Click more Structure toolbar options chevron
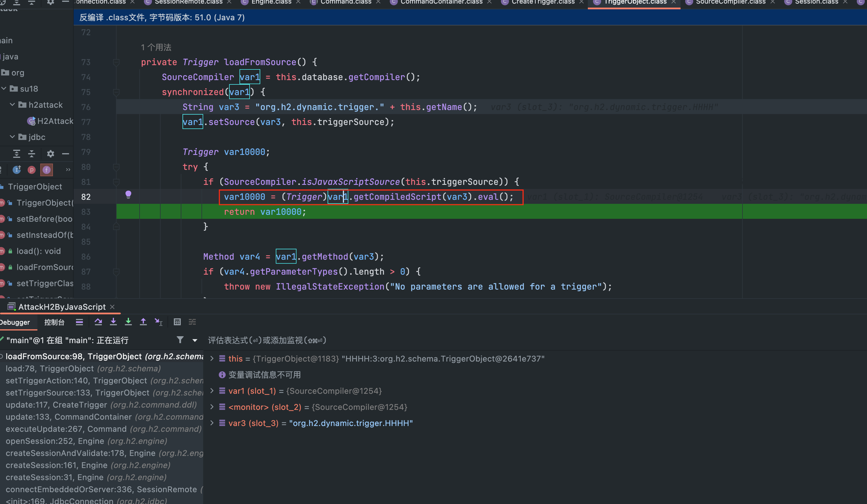 (x=68, y=170)
